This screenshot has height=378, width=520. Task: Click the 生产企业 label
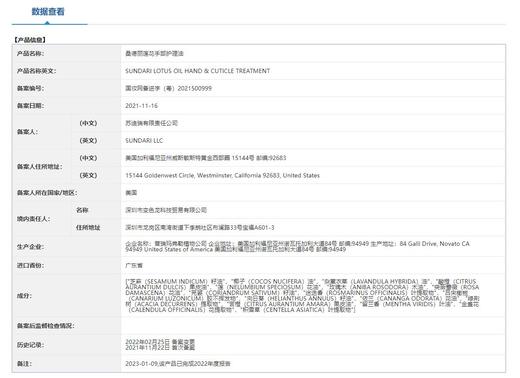30,247
